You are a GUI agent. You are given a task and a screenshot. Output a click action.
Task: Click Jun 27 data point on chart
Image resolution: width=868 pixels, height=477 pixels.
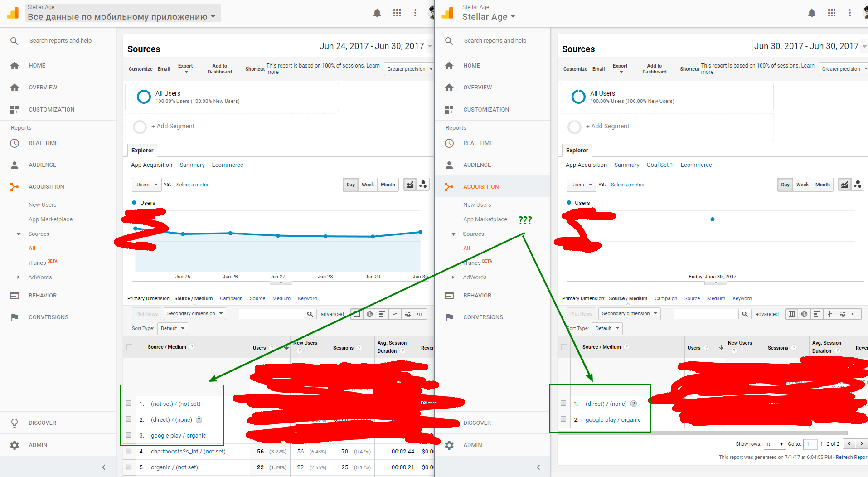pyautogui.click(x=278, y=235)
